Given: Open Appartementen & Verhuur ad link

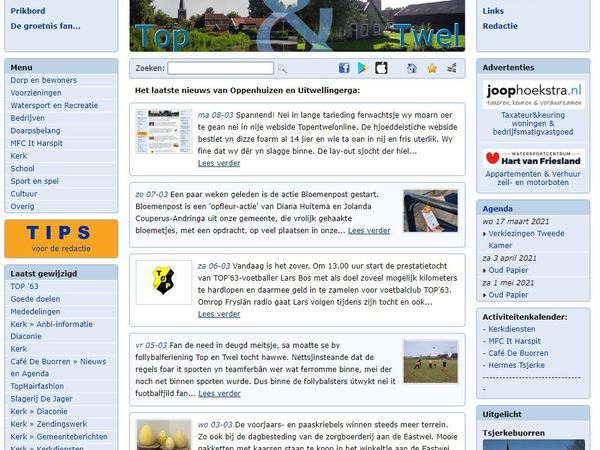Looking at the screenshot, I should click(x=533, y=178).
